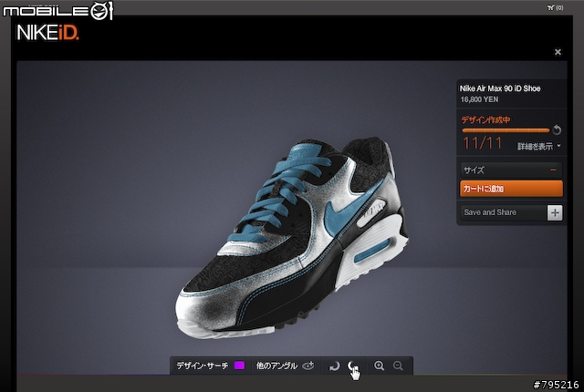Reset the design progress with undo arrow
This screenshot has height=392, width=584.
(557, 129)
